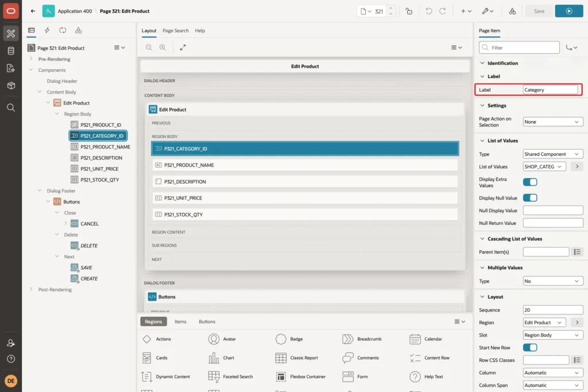Click the Null Display Value input field
This screenshot has height=392, width=588.
[x=553, y=211]
